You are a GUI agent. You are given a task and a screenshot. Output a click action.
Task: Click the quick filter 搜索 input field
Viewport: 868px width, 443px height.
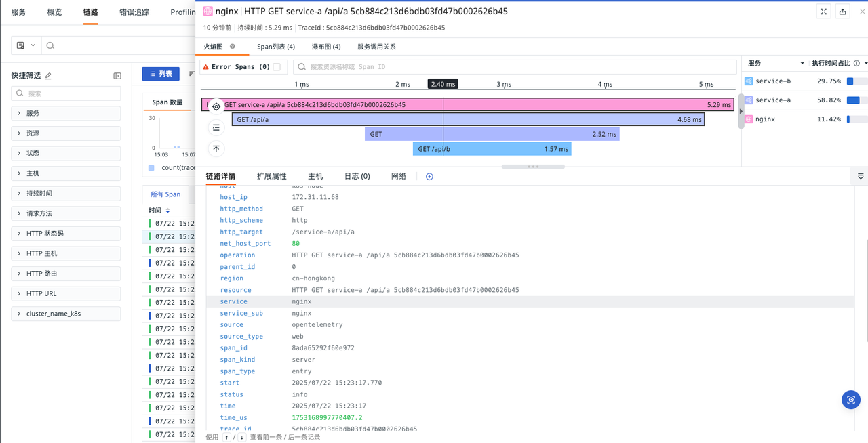point(66,93)
